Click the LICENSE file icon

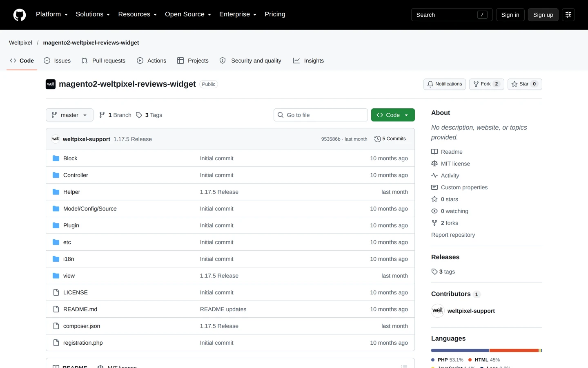[56, 292]
